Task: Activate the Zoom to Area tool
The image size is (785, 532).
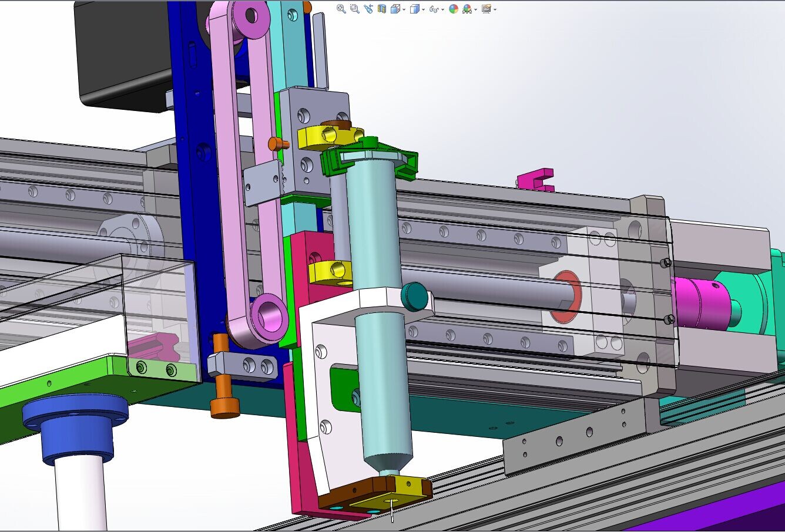Action: coord(354,8)
